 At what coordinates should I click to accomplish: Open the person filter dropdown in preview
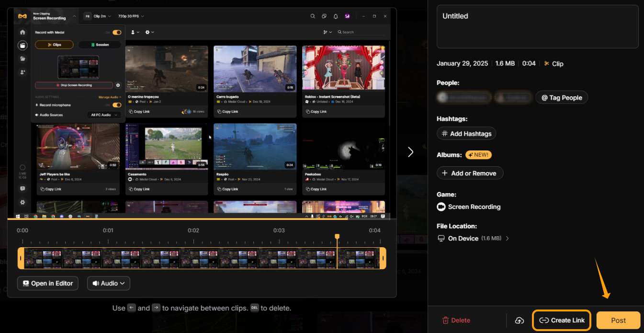[x=136, y=32]
